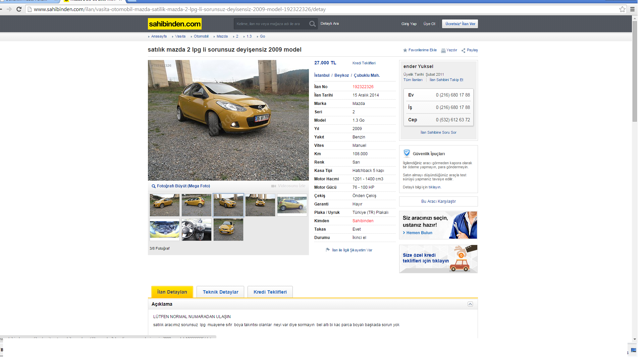Open Chrome menu hamburger icon
The height and width of the screenshot is (362, 644).
pyautogui.click(x=632, y=9)
